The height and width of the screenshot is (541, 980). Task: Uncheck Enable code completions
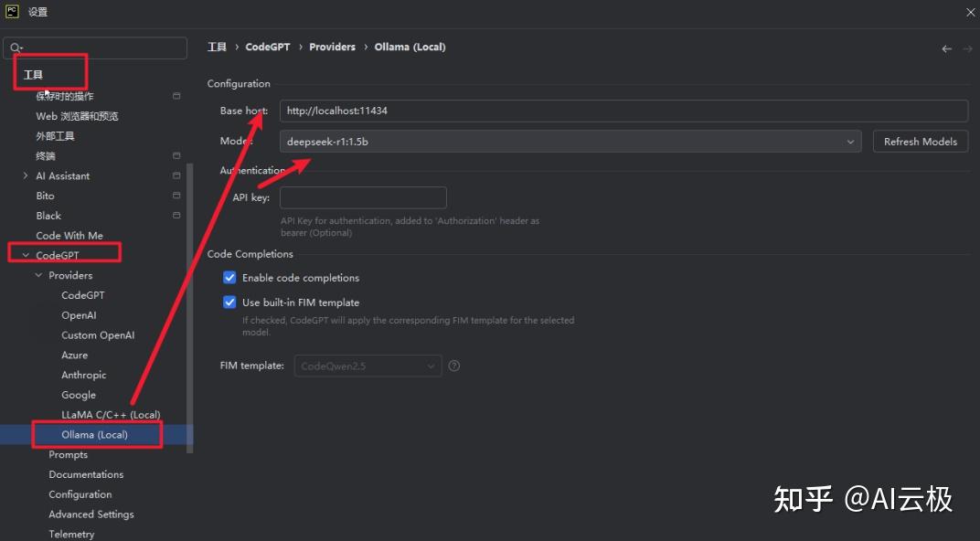tap(229, 277)
